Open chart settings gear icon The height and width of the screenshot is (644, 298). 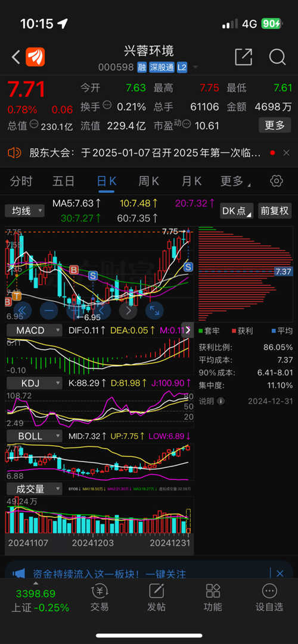tap(277, 181)
